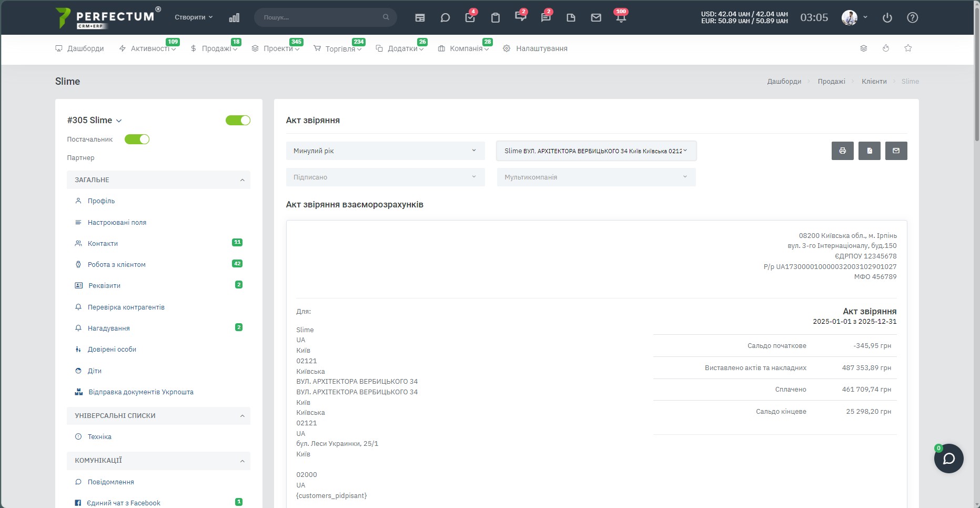
Task: Click the document page icon in header
Action: [x=571, y=17]
